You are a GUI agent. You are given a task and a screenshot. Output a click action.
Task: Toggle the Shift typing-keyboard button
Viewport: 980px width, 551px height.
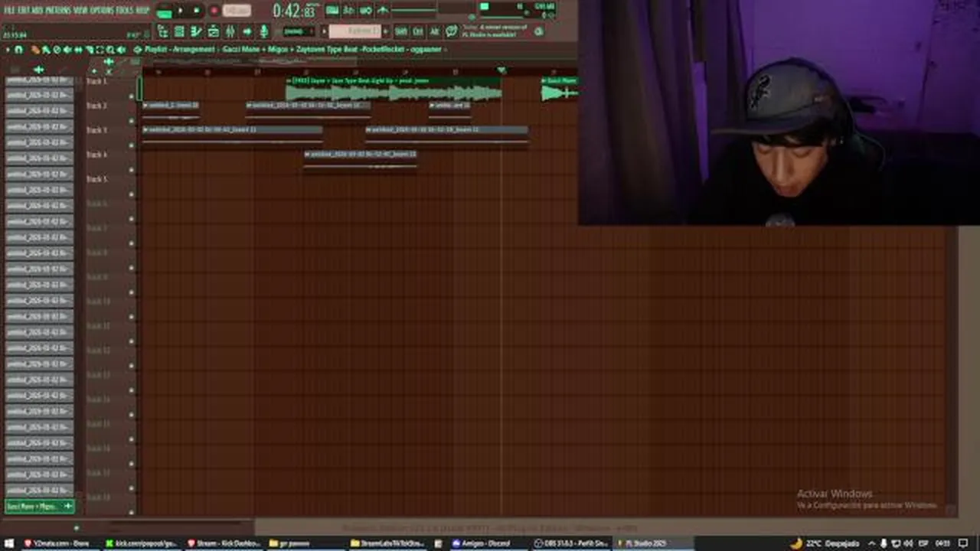coord(401,31)
